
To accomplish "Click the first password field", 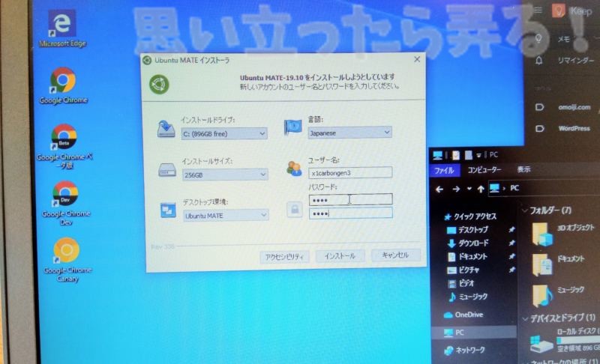I will [350, 200].
